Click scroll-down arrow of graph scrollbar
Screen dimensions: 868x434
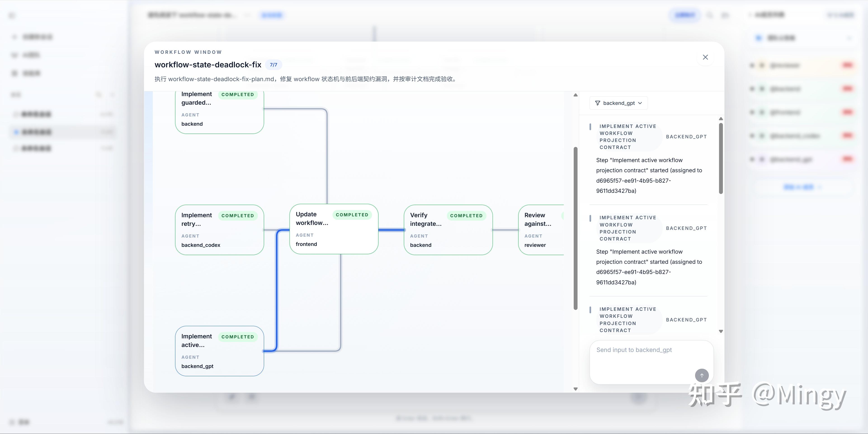click(x=576, y=389)
